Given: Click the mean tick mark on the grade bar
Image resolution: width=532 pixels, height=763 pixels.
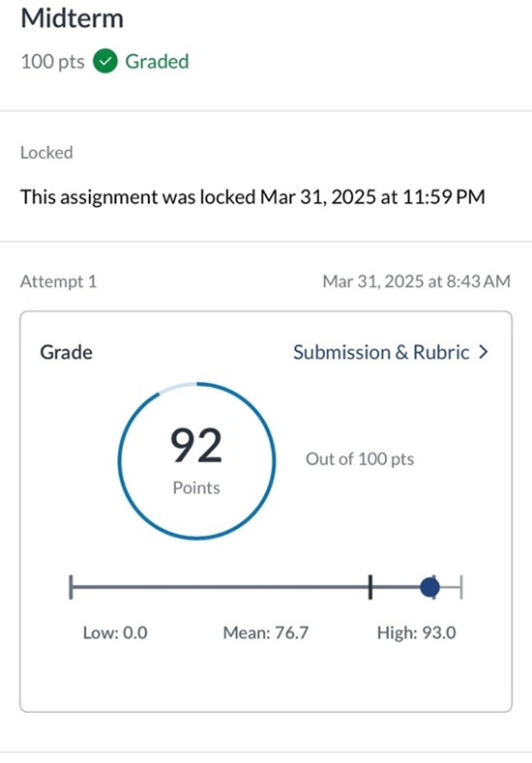Looking at the screenshot, I should pyautogui.click(x=370, y=587).
